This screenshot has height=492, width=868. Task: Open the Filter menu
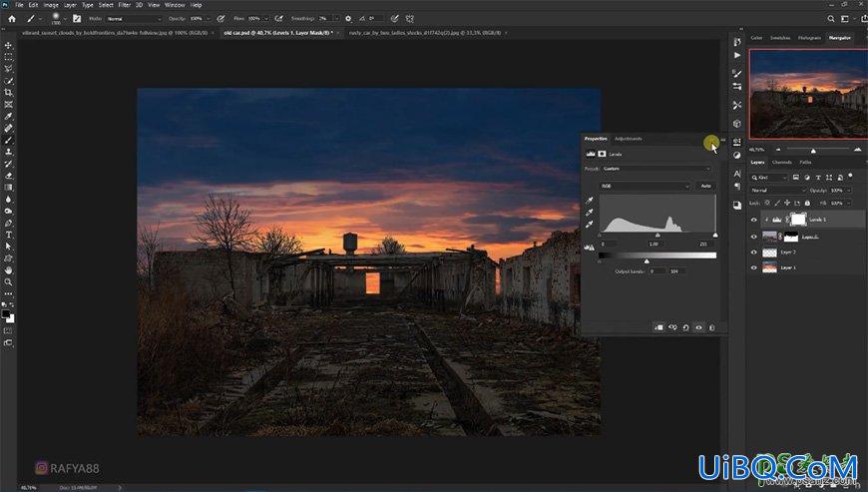(x=124, y=5)
